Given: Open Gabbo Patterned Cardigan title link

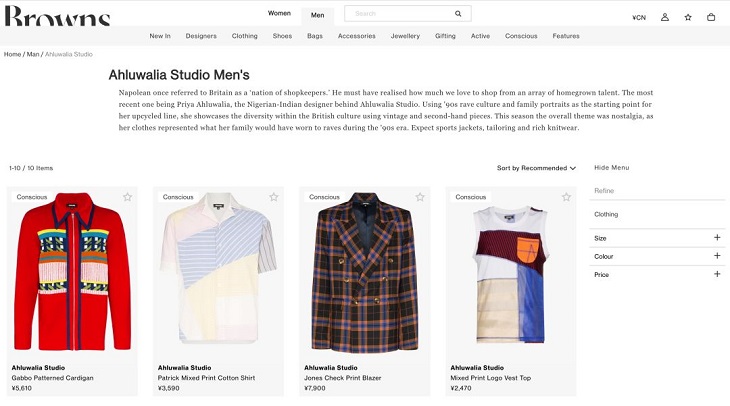Looking at the screenshot, I should point(52,378).
